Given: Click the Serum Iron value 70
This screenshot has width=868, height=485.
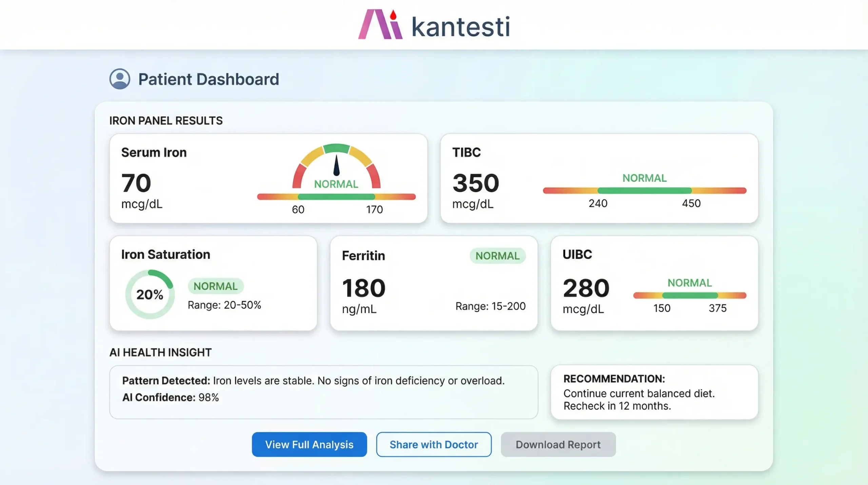Looking at the screenshot, I should (x=136, y=183).
